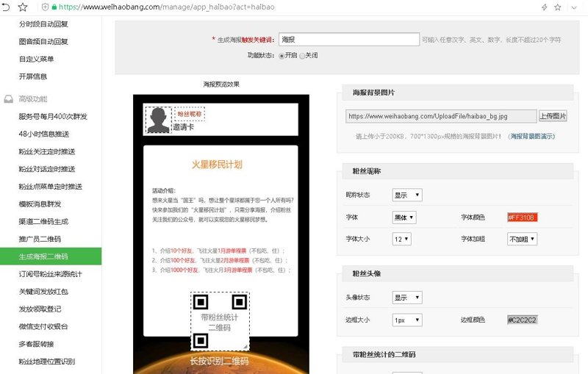Open the 海报背景图演示 link
The width and height of the screenshot is (588, 374).
(x=531, y=137)
